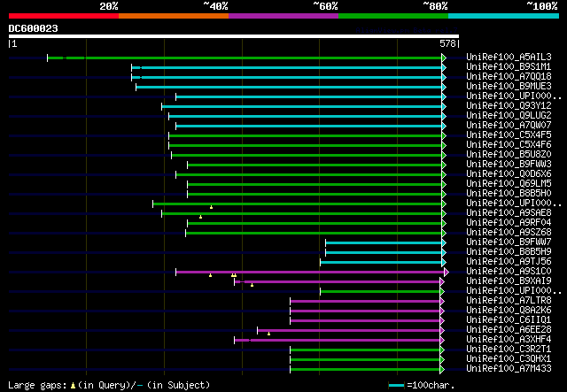This screenshot has height=392, width=567.
Task: Open the UniRef100_A7QQ18 subject label
Action: point(509,77)
